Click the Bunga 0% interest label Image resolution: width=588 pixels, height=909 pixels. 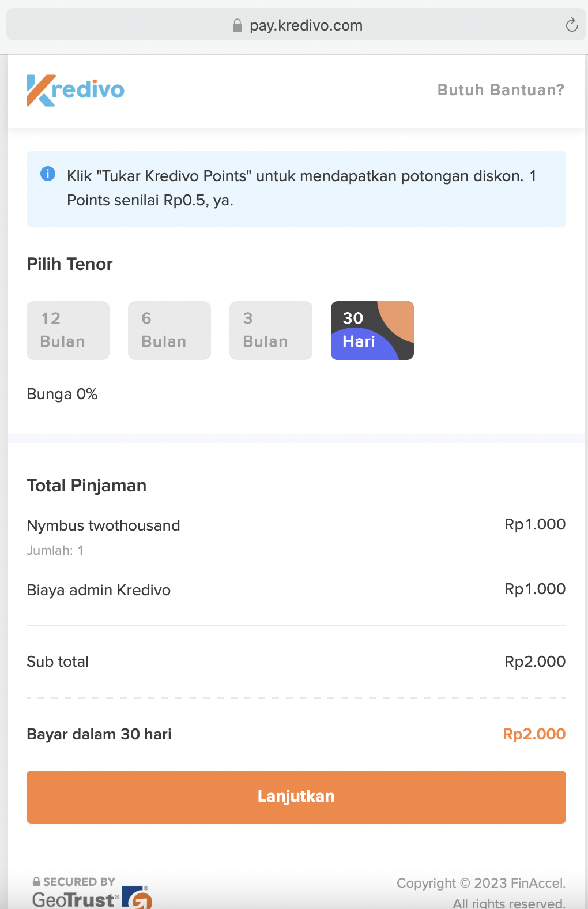pyautogui.click(x=62, y=394)
